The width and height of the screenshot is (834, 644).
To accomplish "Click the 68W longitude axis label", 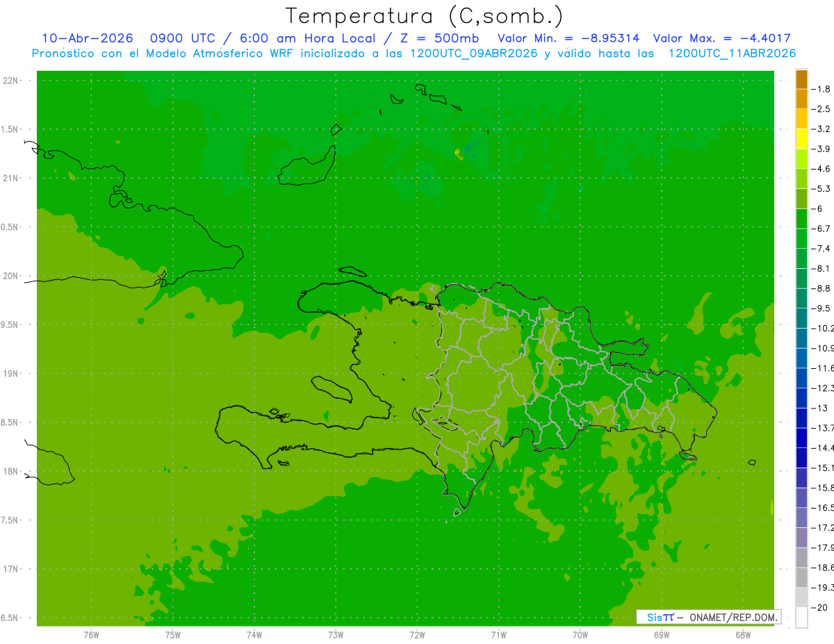I will [743, 634].
